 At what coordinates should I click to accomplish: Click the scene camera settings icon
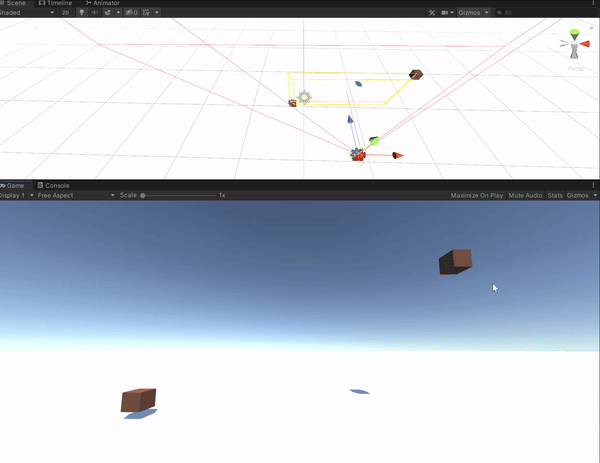pos(447,13)
